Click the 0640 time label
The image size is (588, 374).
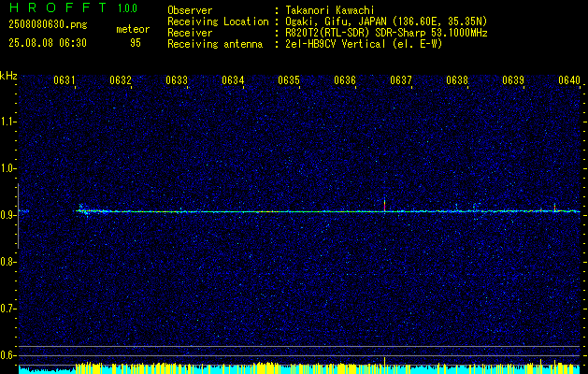tap(569, 80)
